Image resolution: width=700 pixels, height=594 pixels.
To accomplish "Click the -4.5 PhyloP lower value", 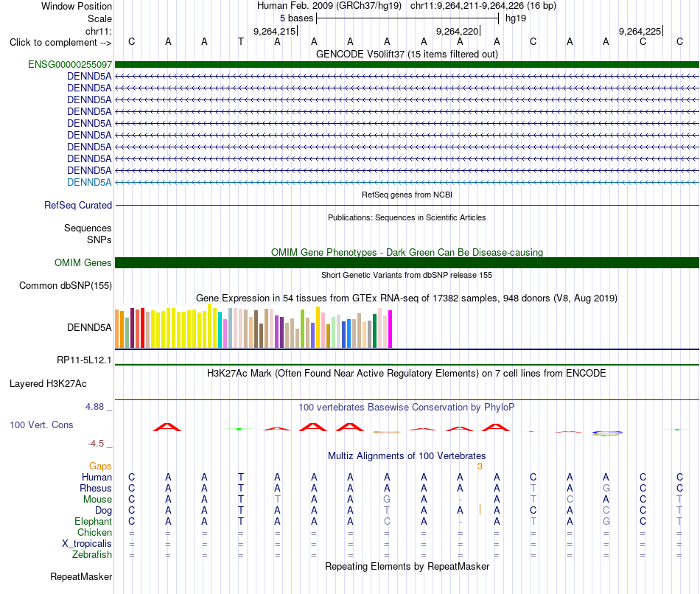I will [x=96, y=444].
